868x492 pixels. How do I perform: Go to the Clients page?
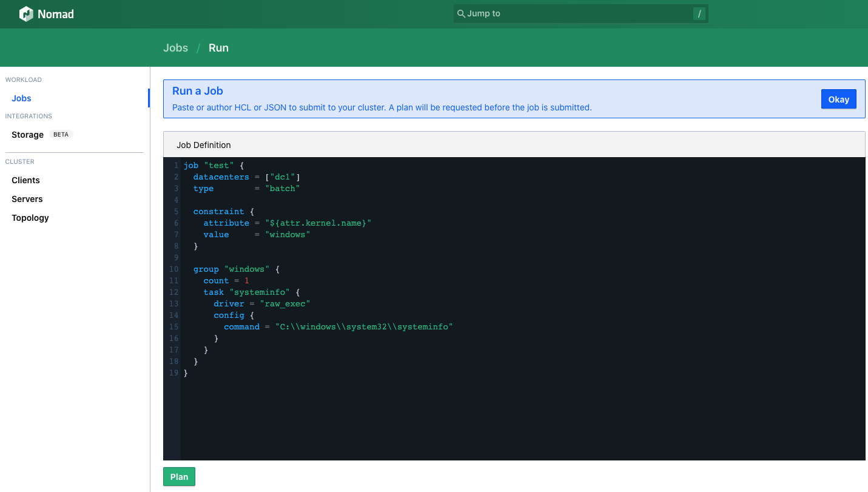click(x=25, y=180)
